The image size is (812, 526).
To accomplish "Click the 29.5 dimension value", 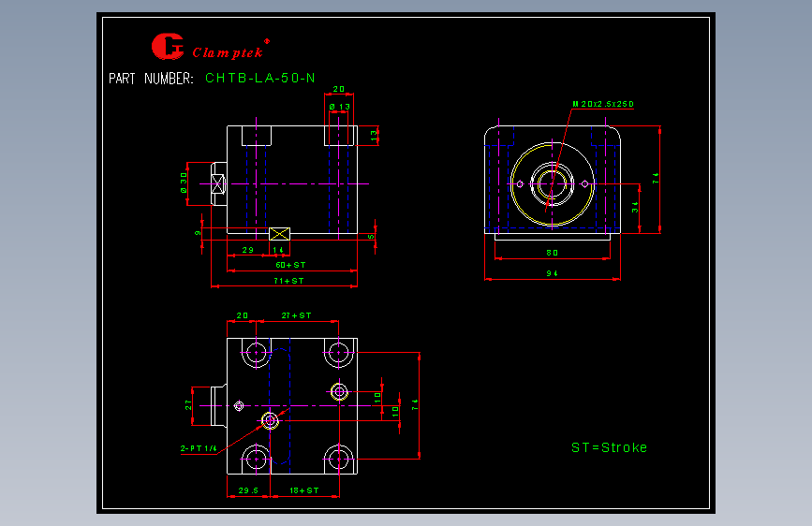I will (248, 490).
